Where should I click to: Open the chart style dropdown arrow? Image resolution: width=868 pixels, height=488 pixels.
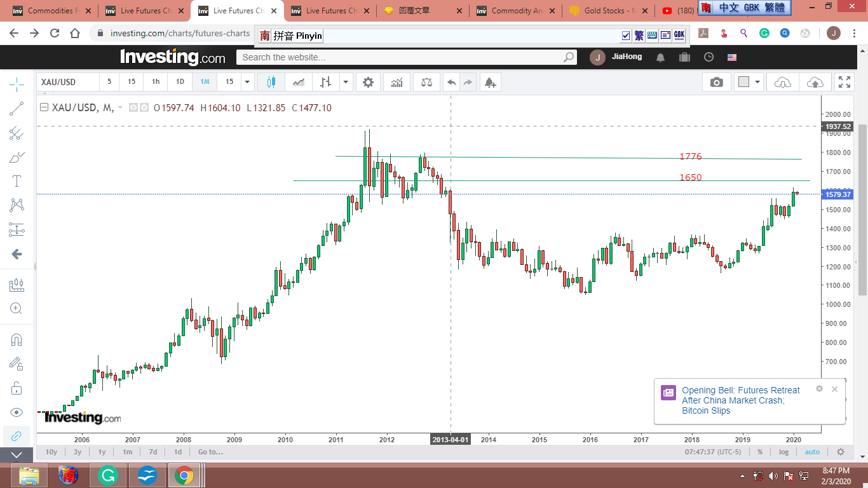346,82
